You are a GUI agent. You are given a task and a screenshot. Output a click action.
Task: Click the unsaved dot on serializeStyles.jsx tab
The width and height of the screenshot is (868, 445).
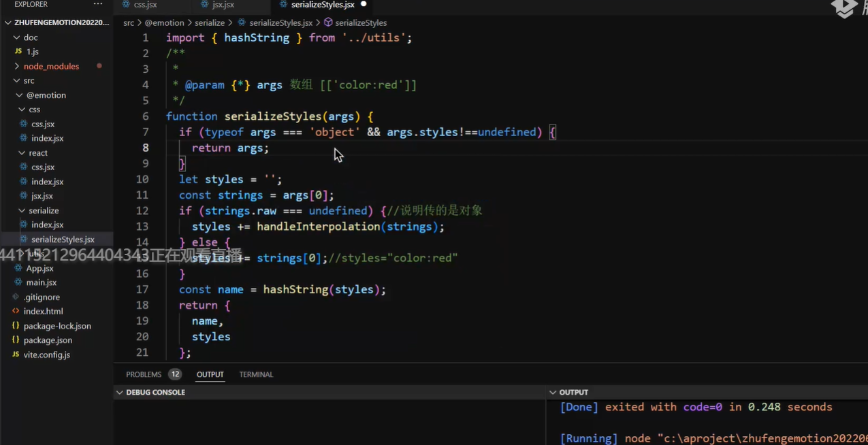click(x=364, y=4)
